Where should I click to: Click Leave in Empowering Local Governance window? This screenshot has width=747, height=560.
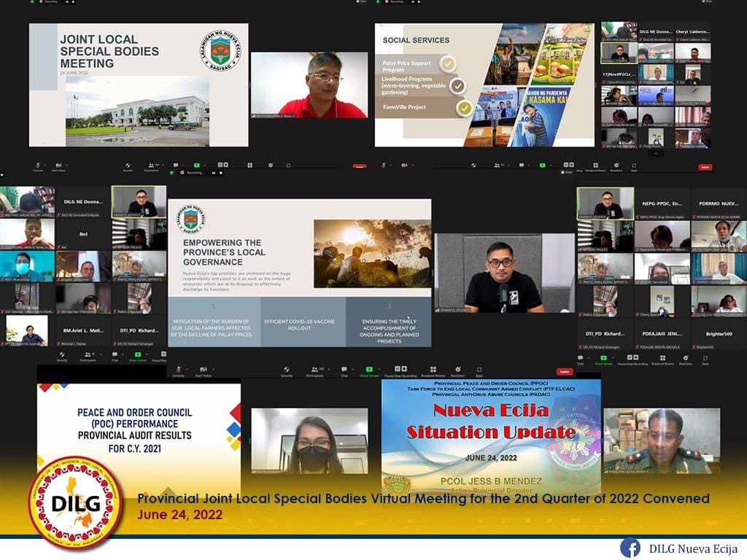[x=565, y=371]
